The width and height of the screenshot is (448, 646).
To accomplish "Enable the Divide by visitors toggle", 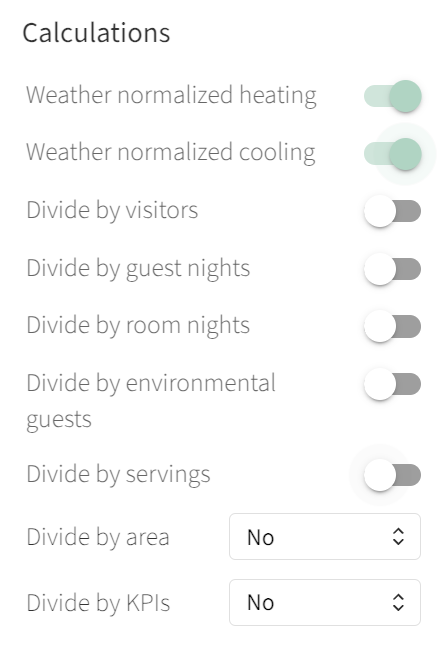I will pyautogui.click(x=392, y=211).
